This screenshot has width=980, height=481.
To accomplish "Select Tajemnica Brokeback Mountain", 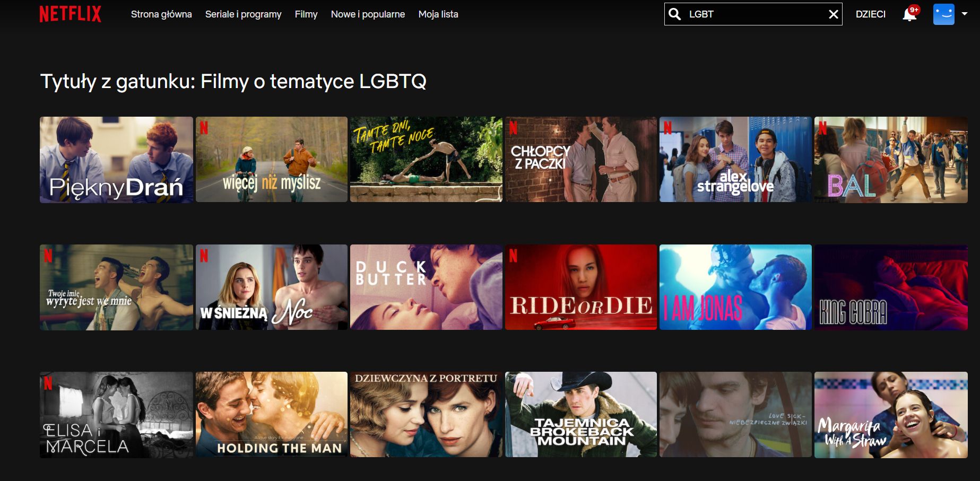I will click(x=581, y=415).
